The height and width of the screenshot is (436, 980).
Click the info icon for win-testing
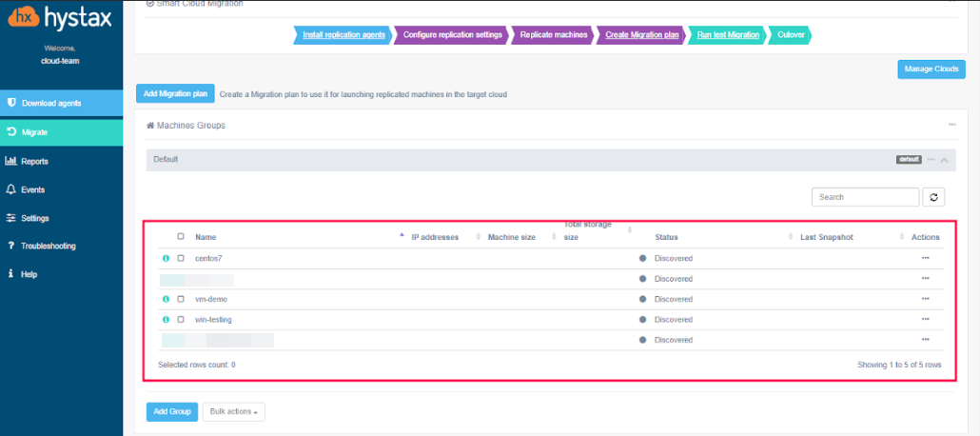(166, 320)
